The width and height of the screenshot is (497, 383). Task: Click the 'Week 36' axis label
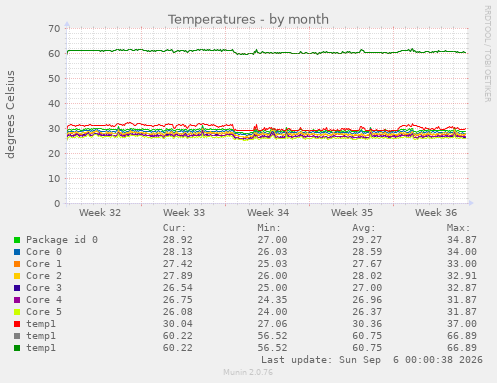[436, 212]
